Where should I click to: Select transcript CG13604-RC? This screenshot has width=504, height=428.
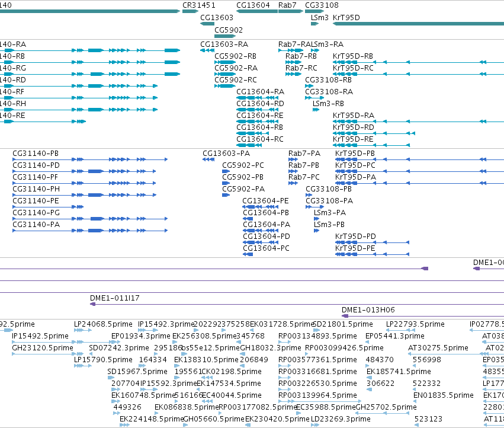pos(249,145)
